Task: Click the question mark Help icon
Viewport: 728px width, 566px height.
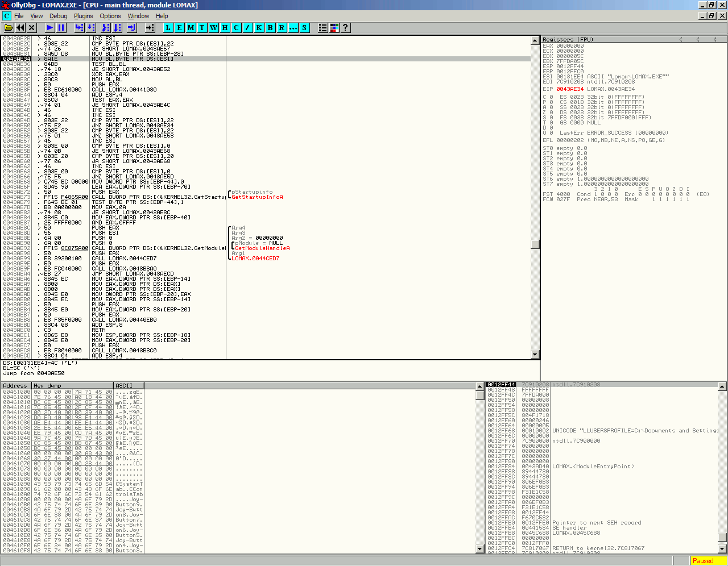Action: coord(345,27)
